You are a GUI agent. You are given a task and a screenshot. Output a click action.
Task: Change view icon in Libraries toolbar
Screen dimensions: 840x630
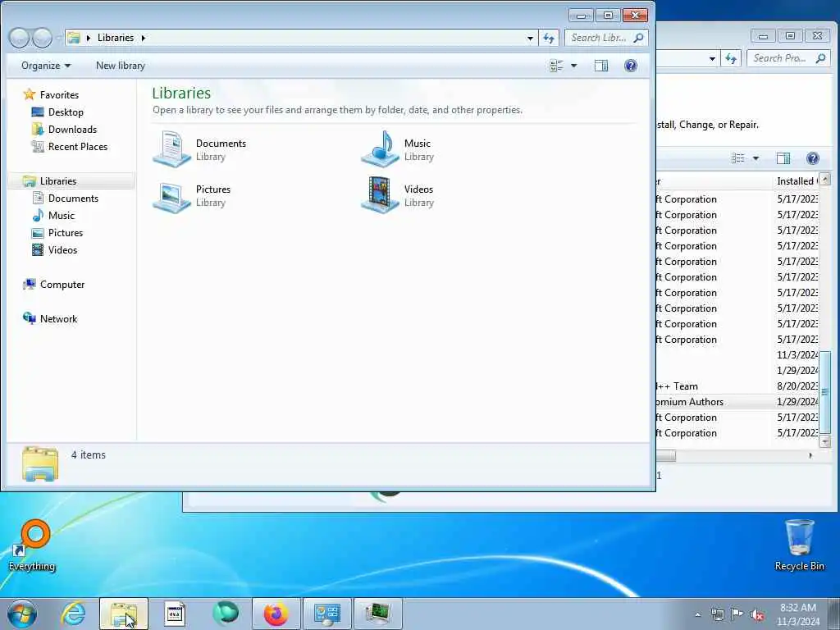click(x=556, y=66)
